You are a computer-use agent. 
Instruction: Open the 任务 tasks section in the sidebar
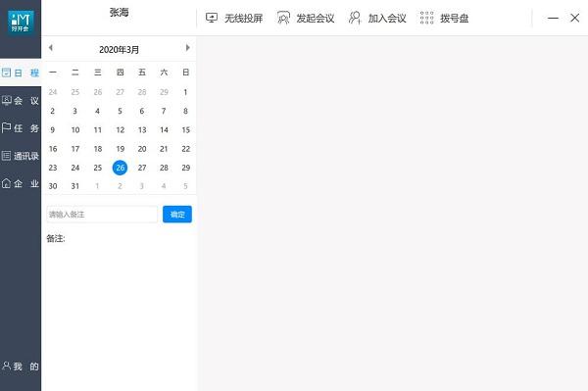click(x=21, y=128)
